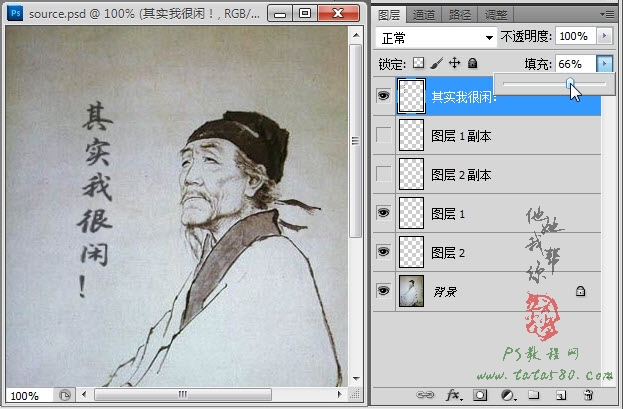
Task: Click the vertical scrollbar thumb
Action: pos(356,141)
